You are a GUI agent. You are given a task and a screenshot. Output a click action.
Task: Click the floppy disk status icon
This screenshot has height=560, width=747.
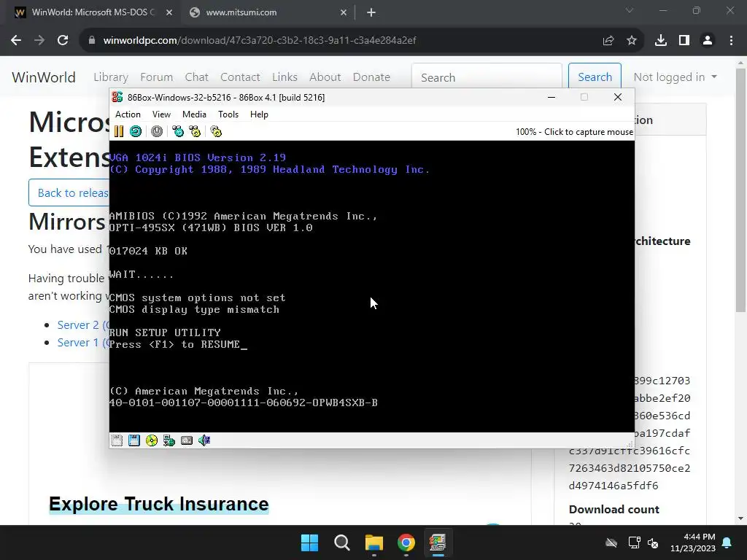click(134, 440)
